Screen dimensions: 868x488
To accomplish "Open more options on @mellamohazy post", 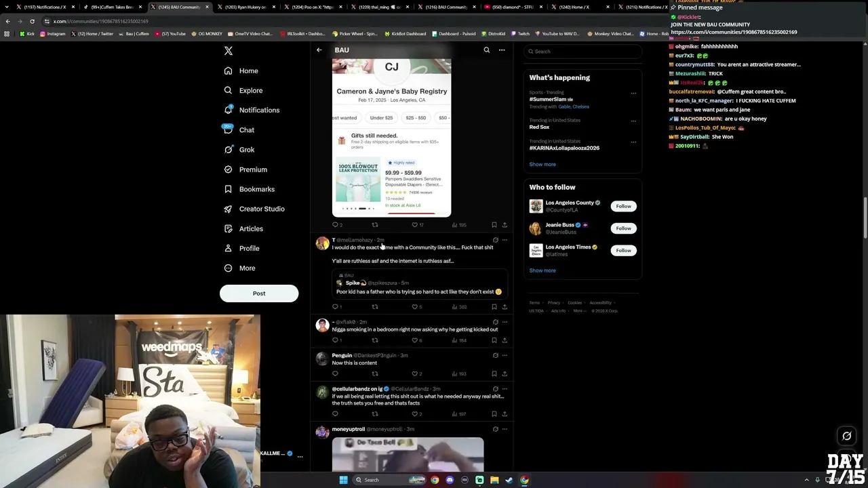I will pos(505,240).
